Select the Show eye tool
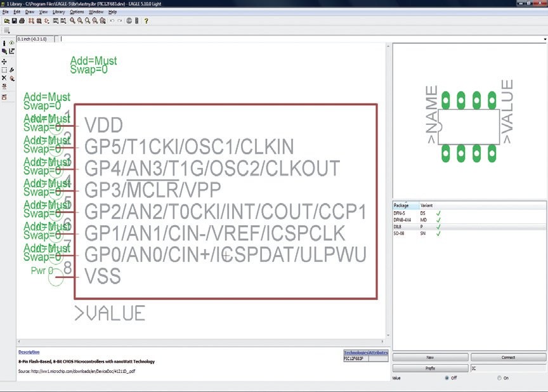Screen dimensions: 548x392 point(12,43)
